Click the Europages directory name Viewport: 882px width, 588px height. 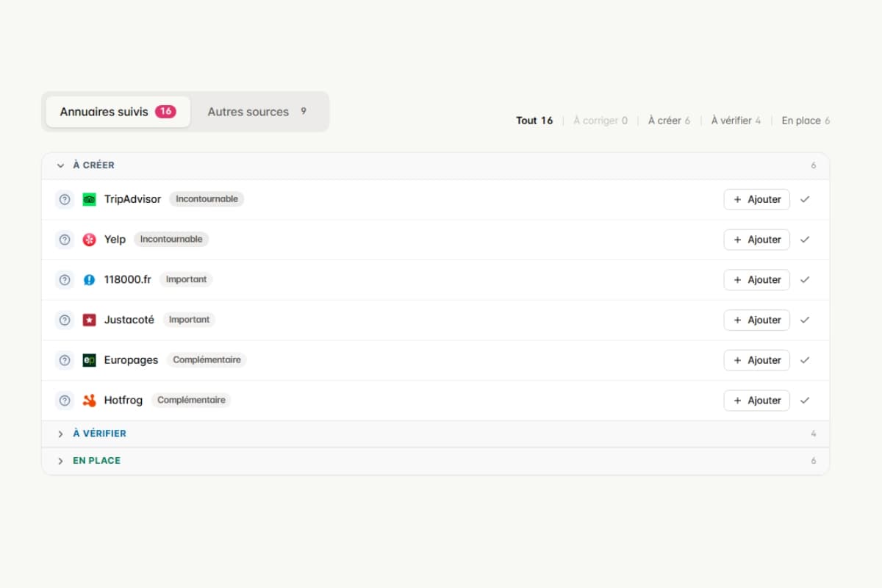[131, 360]
